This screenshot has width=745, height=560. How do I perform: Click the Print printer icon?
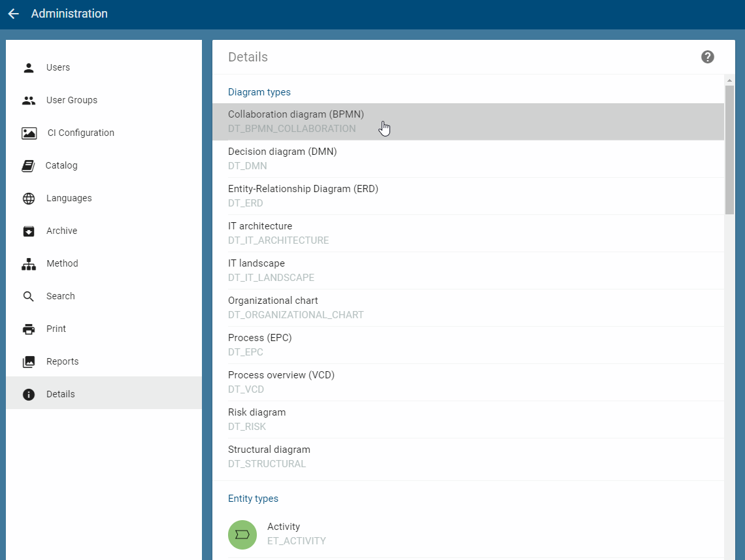[x=29, y=328]
